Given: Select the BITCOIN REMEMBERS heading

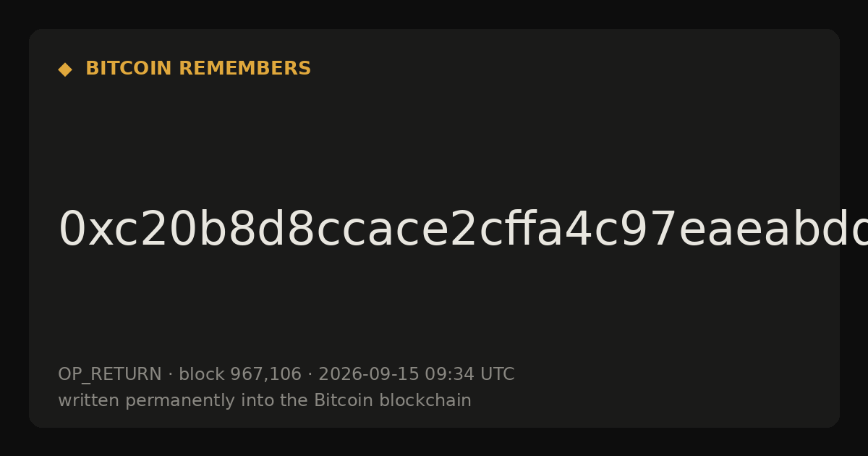Looking at the screenshot, I should click(x=198, y=69).
